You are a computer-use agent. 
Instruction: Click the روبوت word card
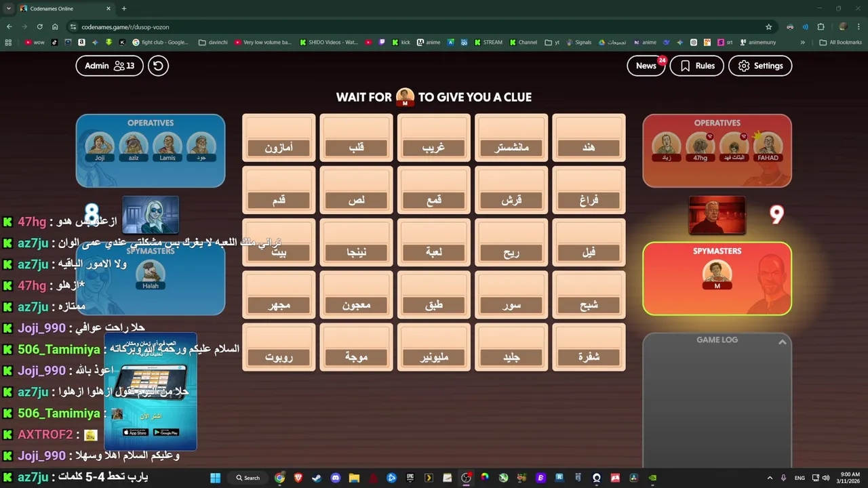[x=279, y=347]
